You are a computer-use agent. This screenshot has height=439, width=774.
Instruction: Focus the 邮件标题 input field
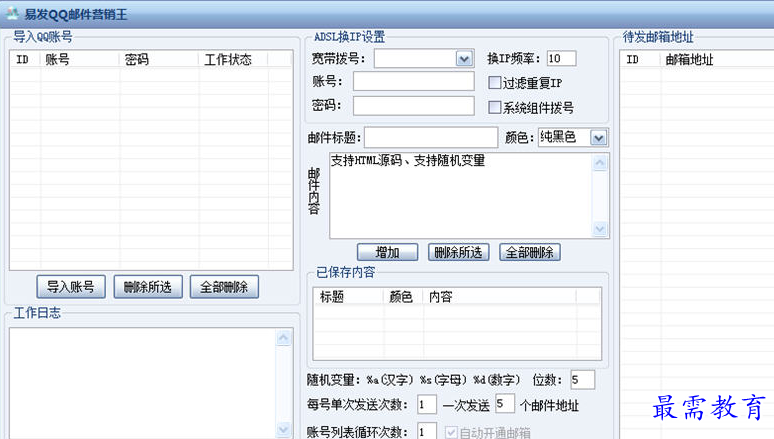tap(431, 137)
